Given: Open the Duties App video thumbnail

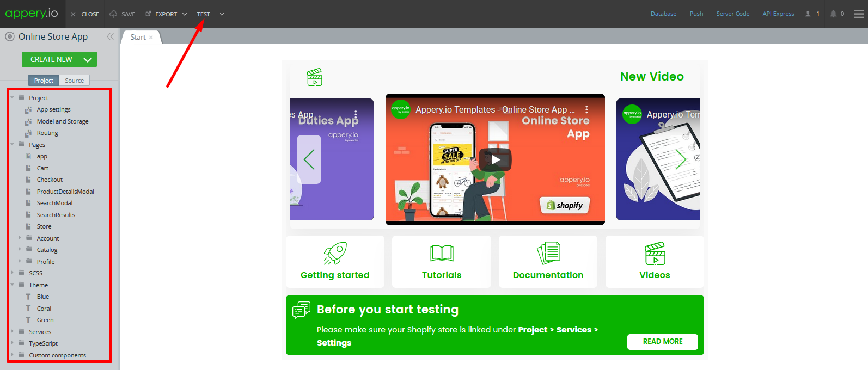Looking at the screenshot, I should (332, 159).
